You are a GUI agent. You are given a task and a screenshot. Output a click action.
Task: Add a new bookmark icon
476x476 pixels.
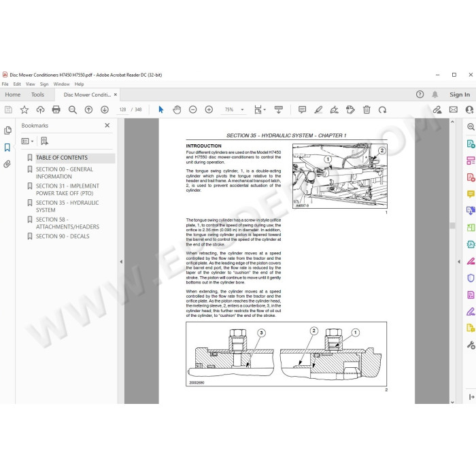[44, 141]
